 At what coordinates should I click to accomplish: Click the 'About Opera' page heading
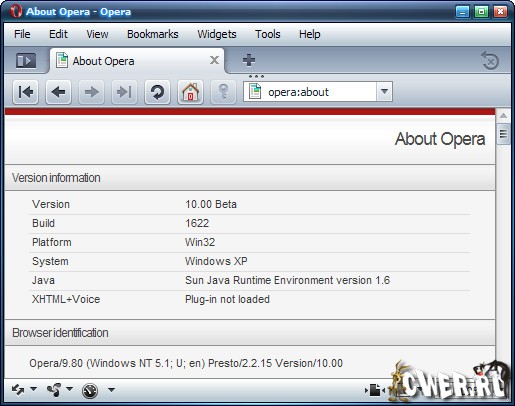[440, 139]
